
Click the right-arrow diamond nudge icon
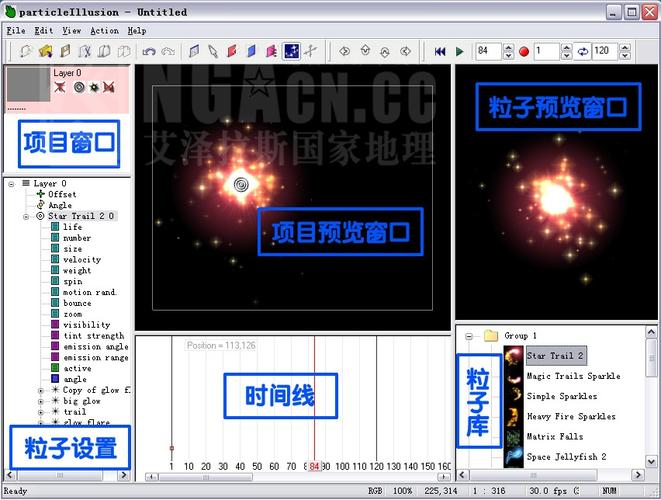point(344,51)
